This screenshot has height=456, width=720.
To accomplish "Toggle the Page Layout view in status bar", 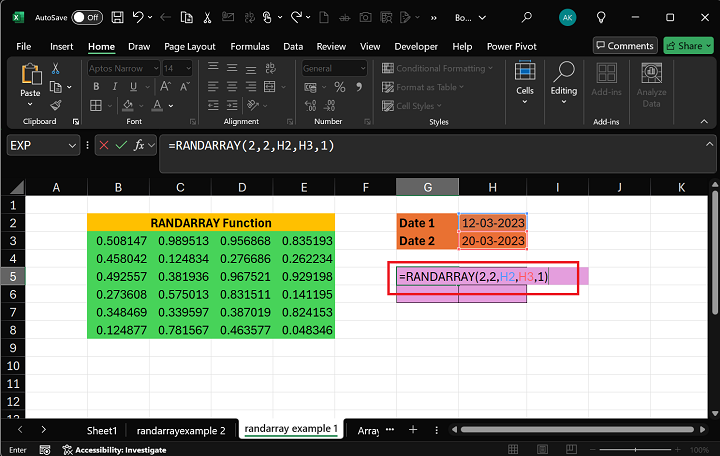I will [542, 450].
